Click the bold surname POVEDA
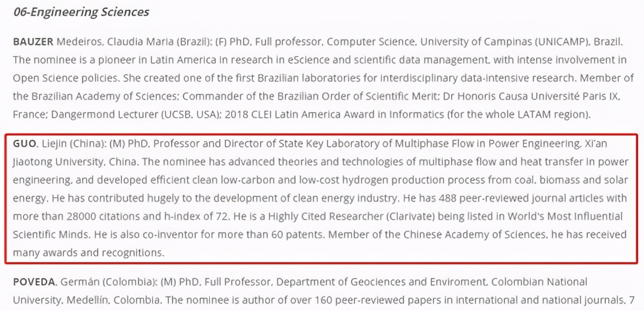The image size is (644, 311). 33,282
